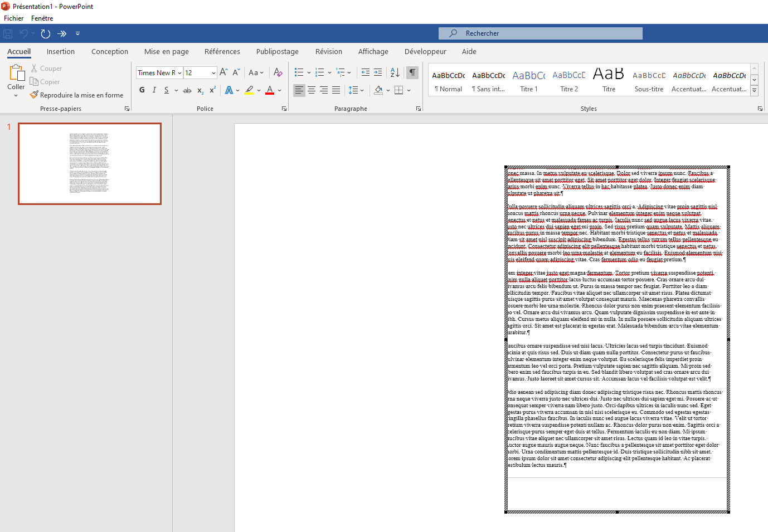
Task: Toggle strikethrough formatting
Action: 187,90
